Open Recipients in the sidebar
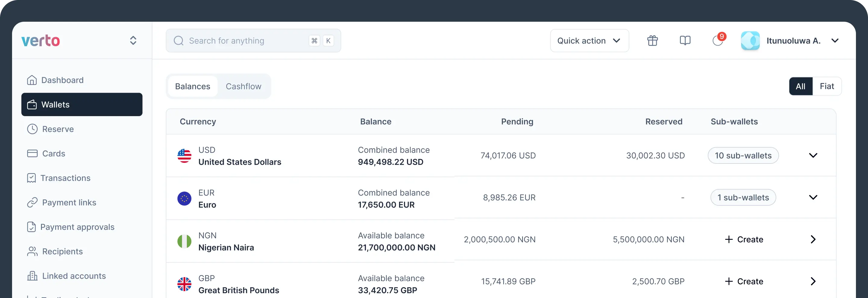This screenshot has height=298, width=868. [62, 252]
